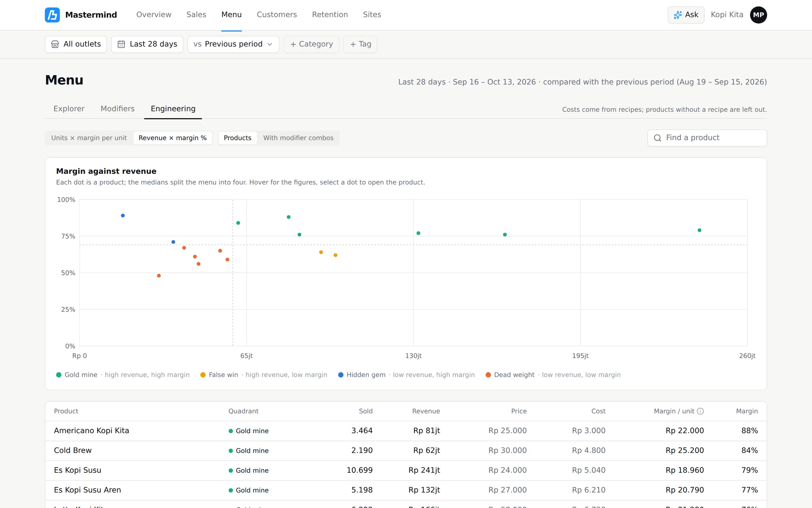
Task: Switch to the Explorer tab
Action: tap(69, 109)
